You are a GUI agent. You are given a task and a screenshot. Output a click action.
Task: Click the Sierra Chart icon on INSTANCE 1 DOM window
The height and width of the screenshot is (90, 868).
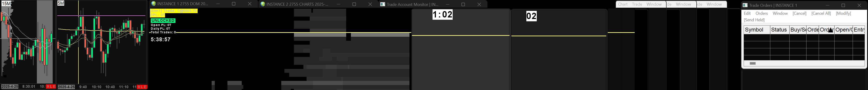tap(154, 4)
